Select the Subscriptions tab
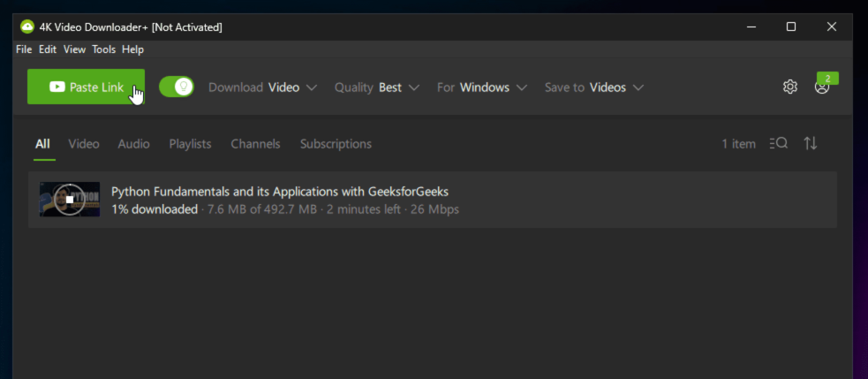The width and height of the screenshot is (868, 379). coord(336,144)
